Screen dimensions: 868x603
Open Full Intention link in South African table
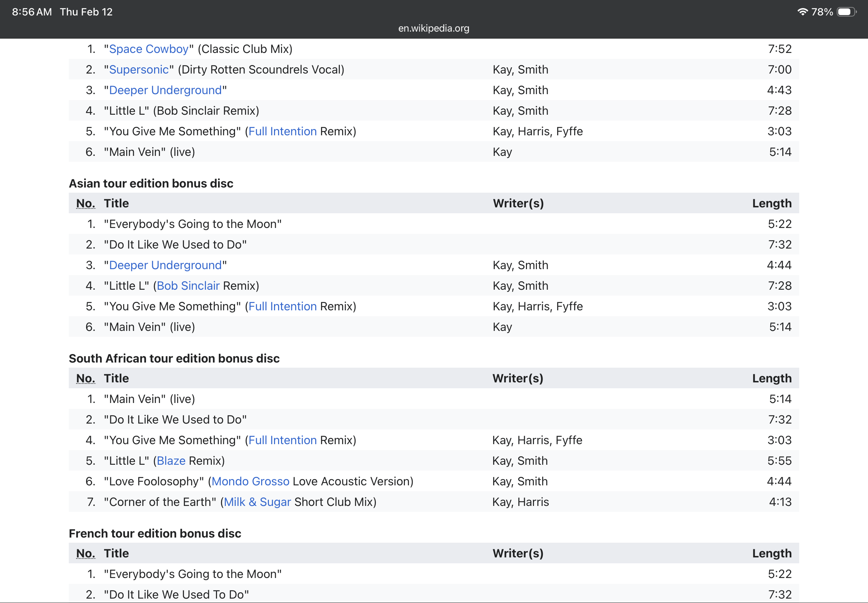coord(282,440)
